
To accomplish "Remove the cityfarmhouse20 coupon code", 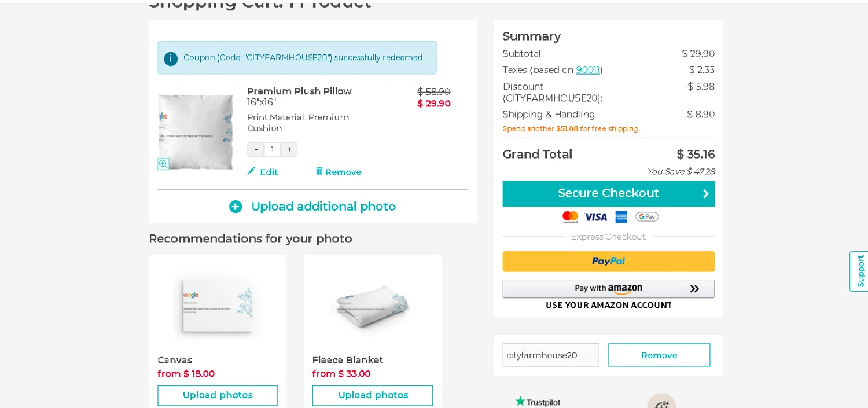I will click(659, 355).
